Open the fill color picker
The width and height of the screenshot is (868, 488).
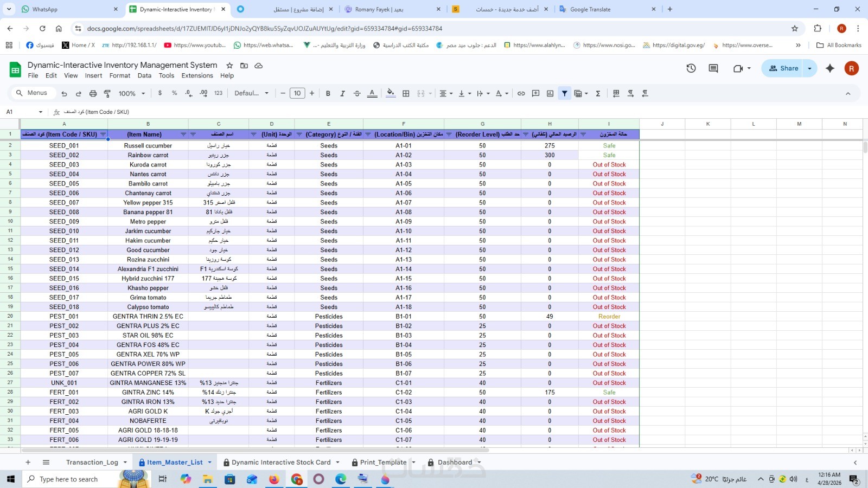tap(391, 93)
